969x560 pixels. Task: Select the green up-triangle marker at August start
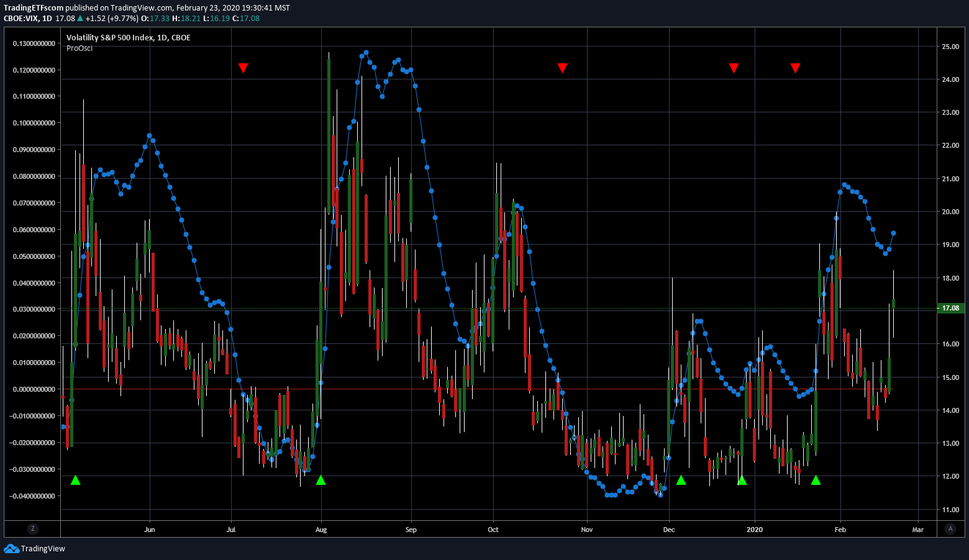click(x=321, y=480)
